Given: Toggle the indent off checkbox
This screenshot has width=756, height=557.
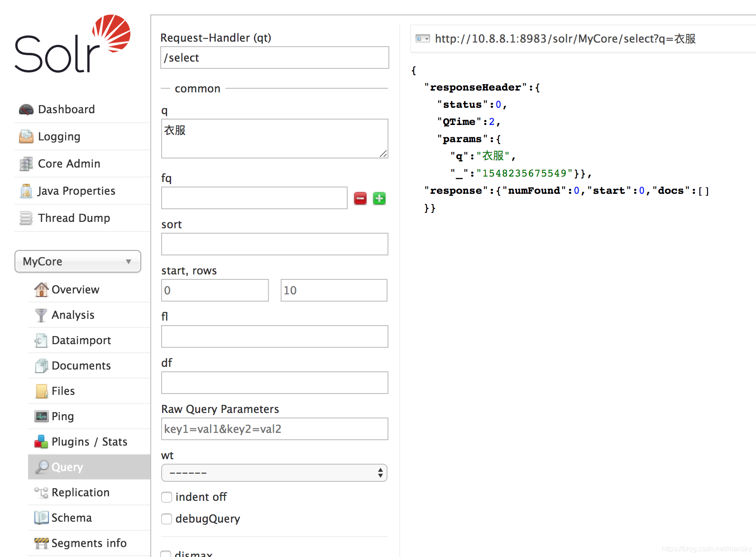Looking at the screenshot, I should pyautogui.click(x=167, y=497).
